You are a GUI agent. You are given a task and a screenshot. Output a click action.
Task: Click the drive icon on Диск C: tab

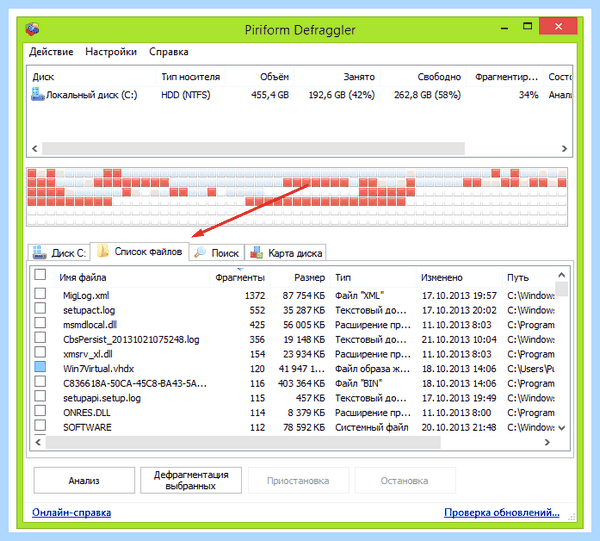tap(39, 252)
